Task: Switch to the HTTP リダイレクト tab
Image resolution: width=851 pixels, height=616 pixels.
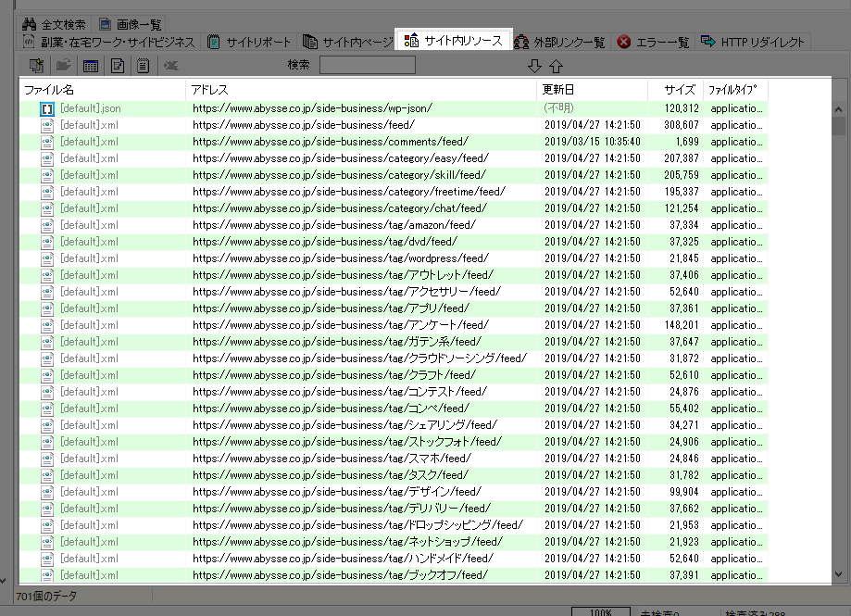Action: coord(752,42)
